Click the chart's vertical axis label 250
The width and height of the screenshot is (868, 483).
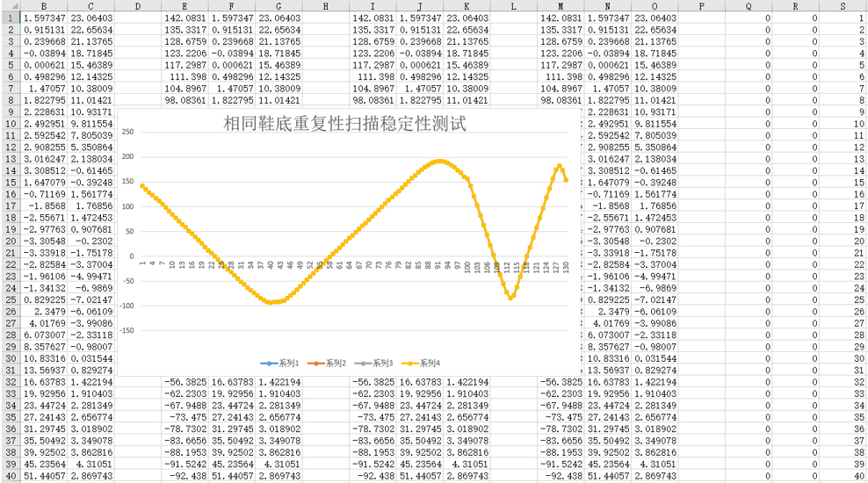click(127, 133)
